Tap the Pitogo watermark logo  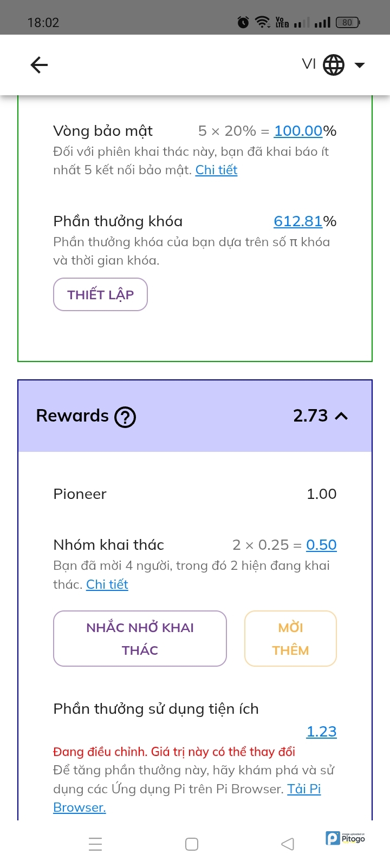click(x=345, y=838)
